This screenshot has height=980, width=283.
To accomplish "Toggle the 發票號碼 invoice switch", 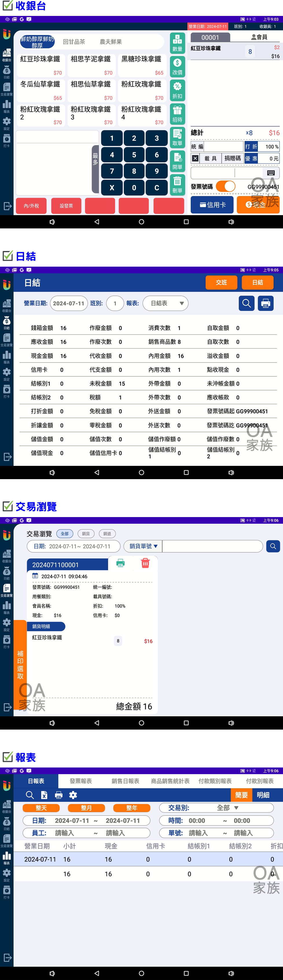I will (x=226, y=186).
